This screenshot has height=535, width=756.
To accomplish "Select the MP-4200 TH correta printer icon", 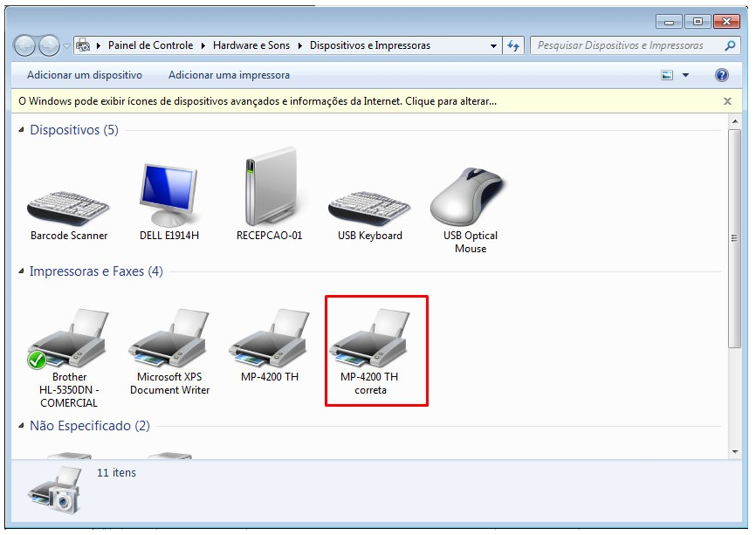I will (x=369, y=339).
